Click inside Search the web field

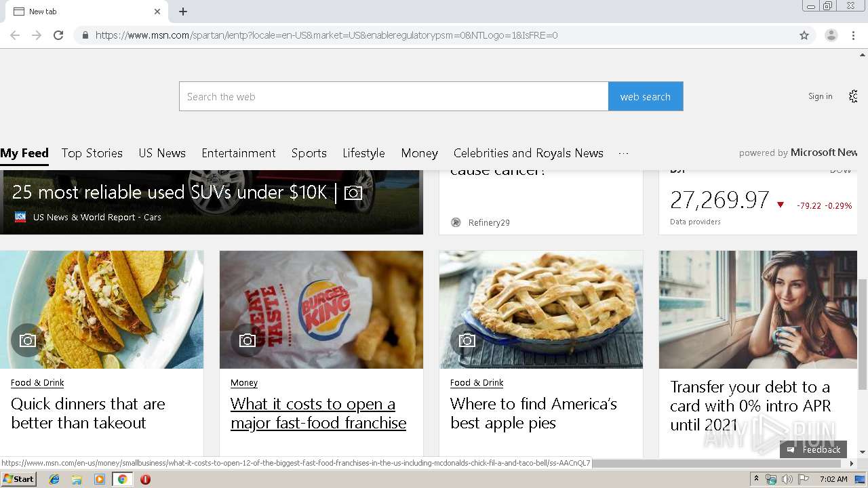[x=394, y=96]
